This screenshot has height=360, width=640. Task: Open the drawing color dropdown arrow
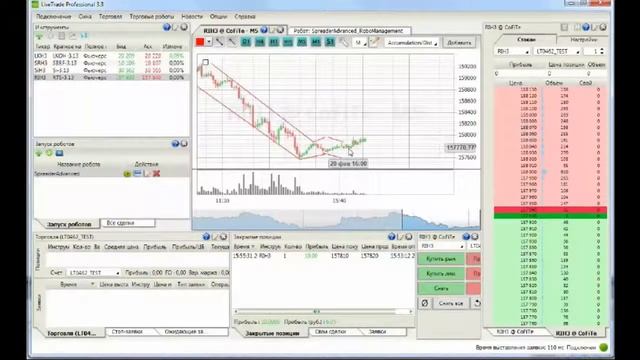point(209,42)
